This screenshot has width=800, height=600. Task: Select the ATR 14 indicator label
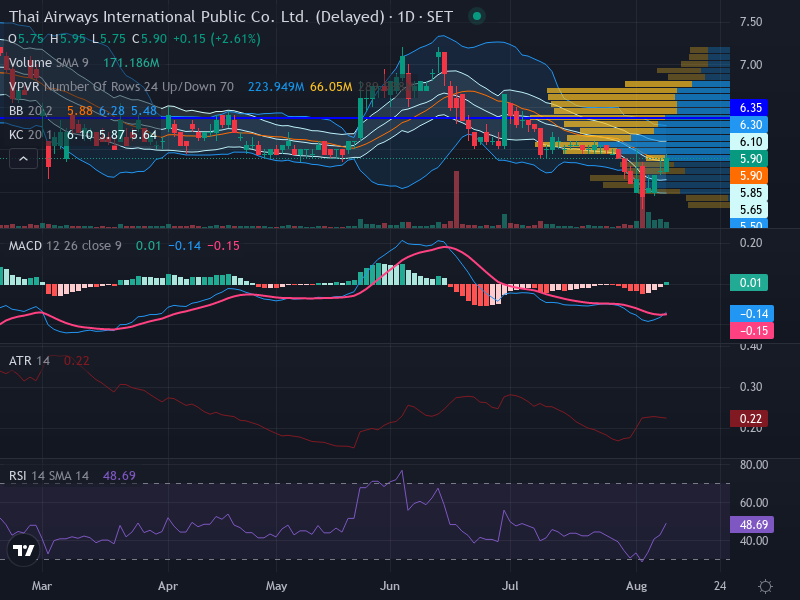[29, 361]
